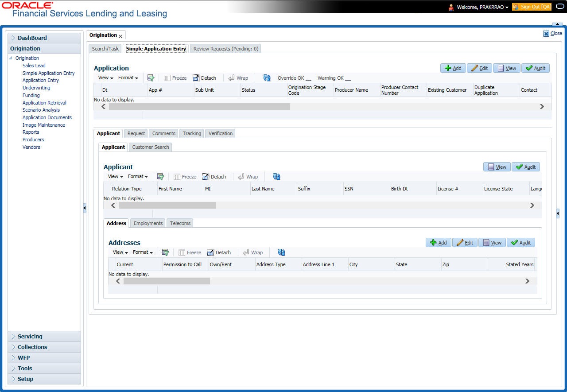Open View menu in Applicant toolbar

coord(115,177)
